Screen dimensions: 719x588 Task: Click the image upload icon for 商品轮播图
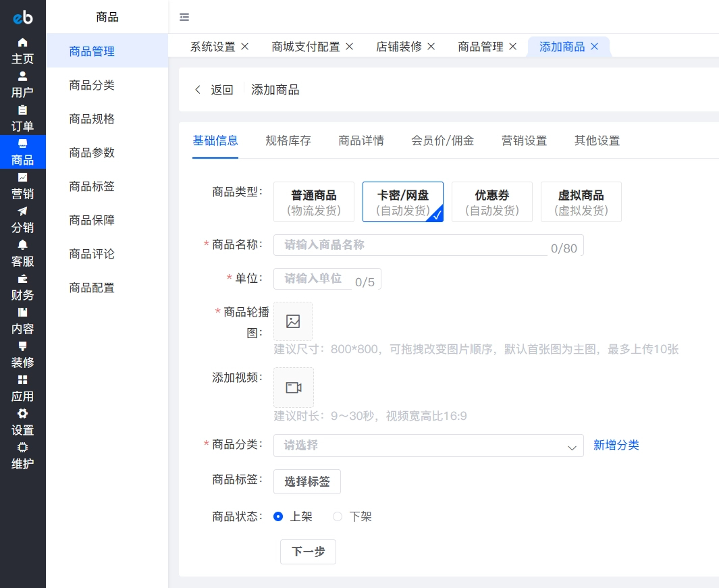click(292, 321)
